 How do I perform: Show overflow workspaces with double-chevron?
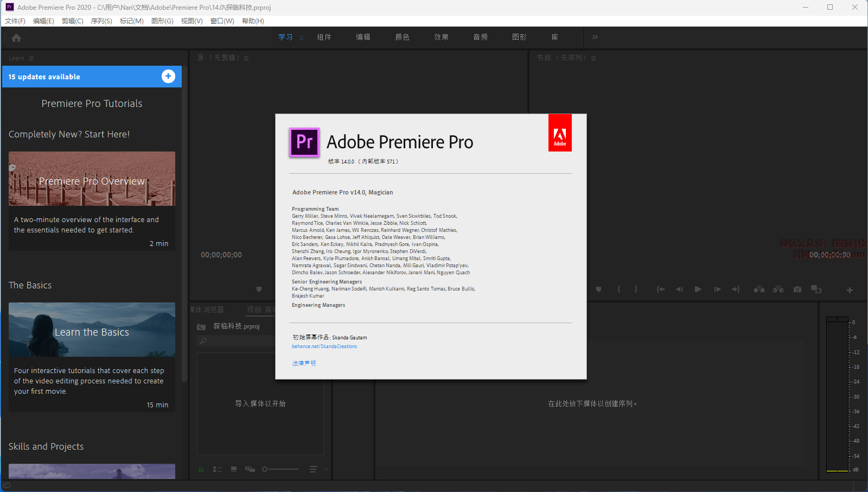(x=595, y=37)
